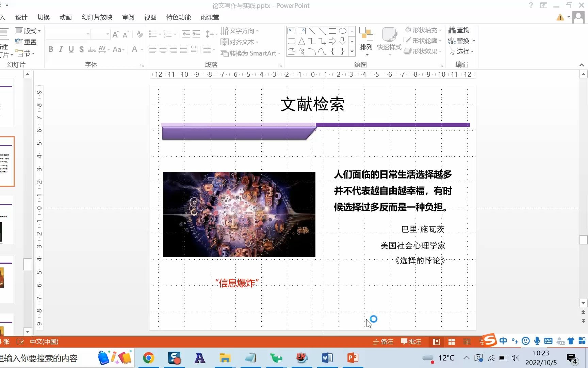Click the slide title 文献检索
This screenshot has height=368, width=588.
pos(312,104)
